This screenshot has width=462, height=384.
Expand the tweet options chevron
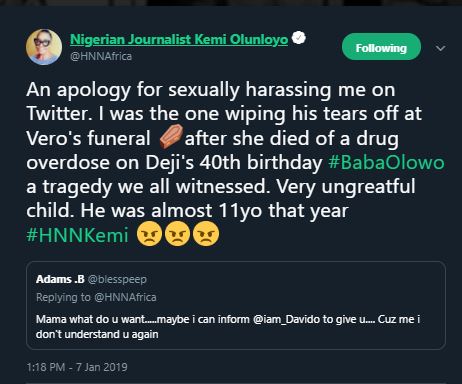coord(441,48)
